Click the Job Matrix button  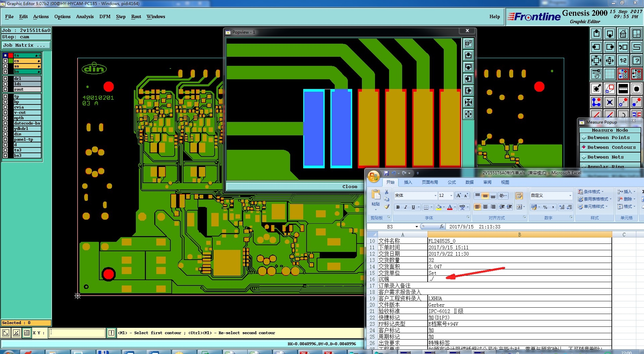[x=26, y=45]
